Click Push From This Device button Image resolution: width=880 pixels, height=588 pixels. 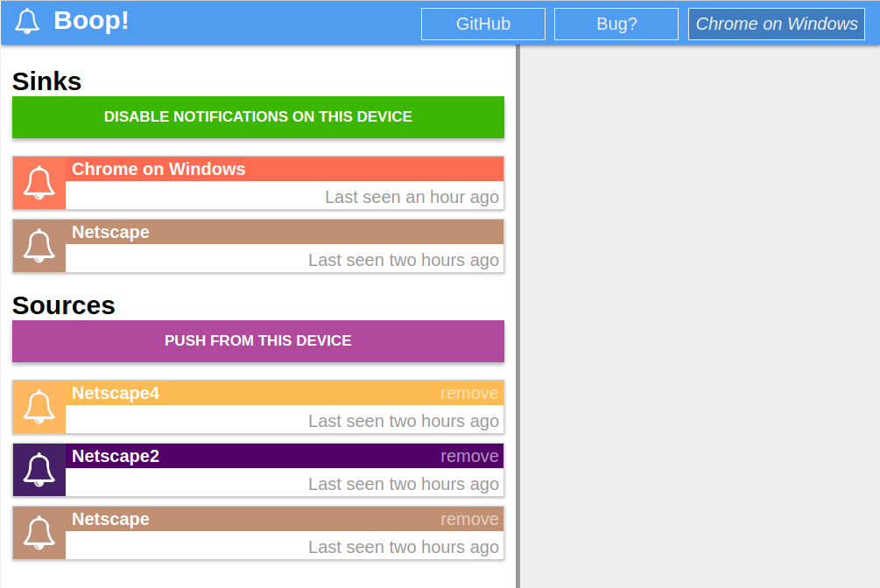click(x=258, y=341)
